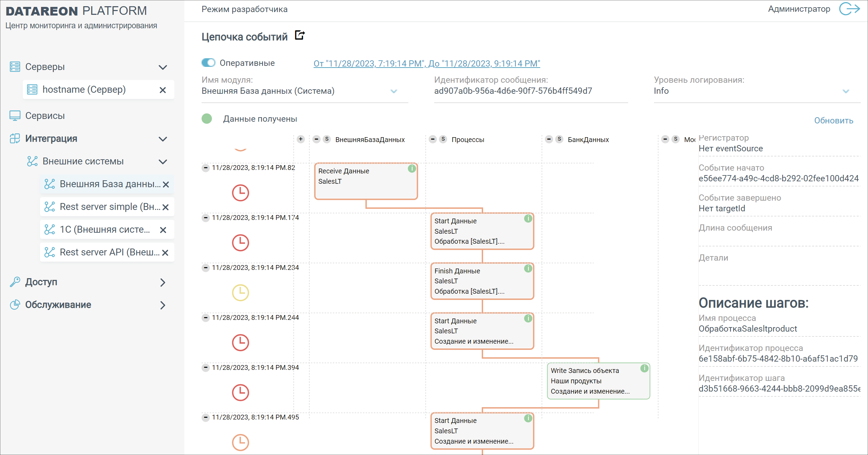Viewport: 868px width, 455px height.
Task: Click info icon on Receive Данные block
Action: click(x=411, y=169)
